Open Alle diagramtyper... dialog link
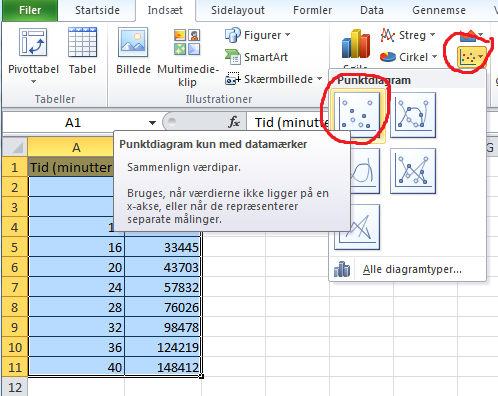 pos(412,269)
